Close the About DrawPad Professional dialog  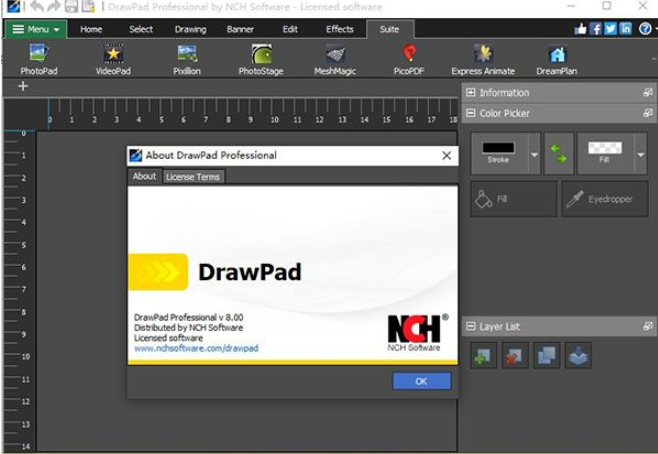(x=446, y=156)
